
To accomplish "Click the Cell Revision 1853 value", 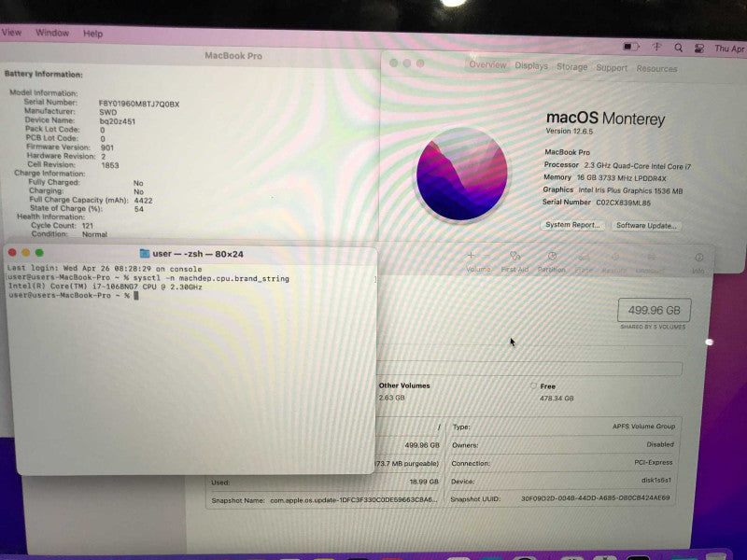I will 110,166.
